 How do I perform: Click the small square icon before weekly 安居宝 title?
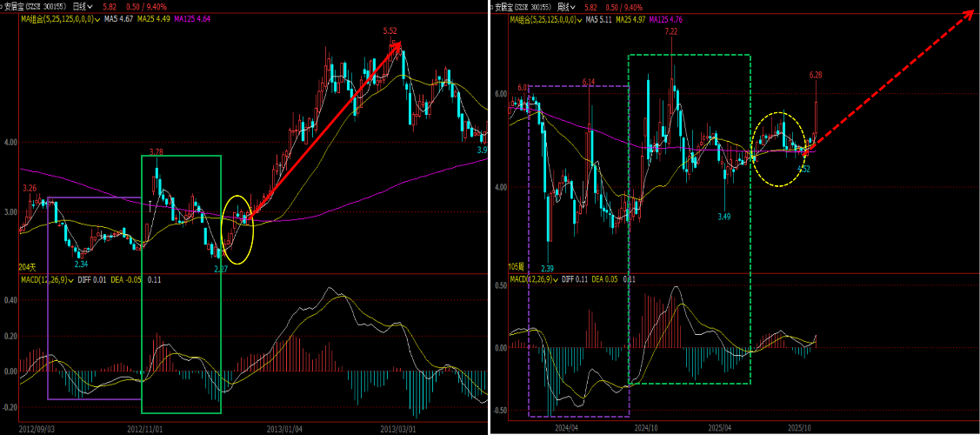click(x=490, y=8)
